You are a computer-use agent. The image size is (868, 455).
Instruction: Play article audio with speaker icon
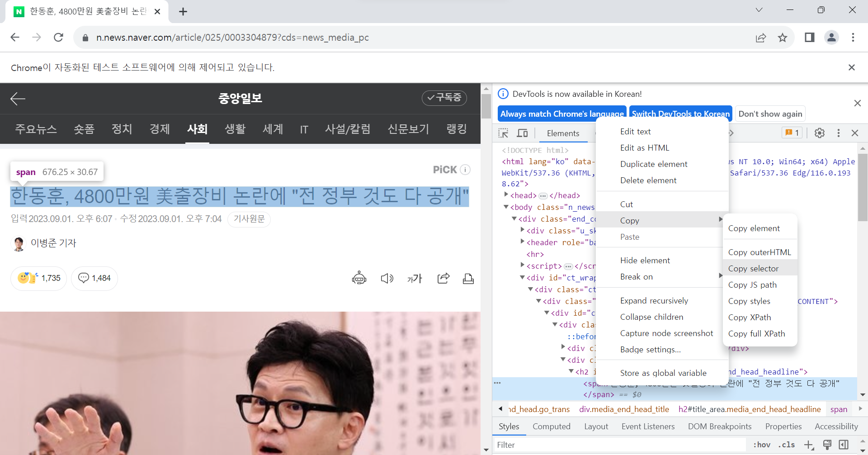tap(387, 278)
